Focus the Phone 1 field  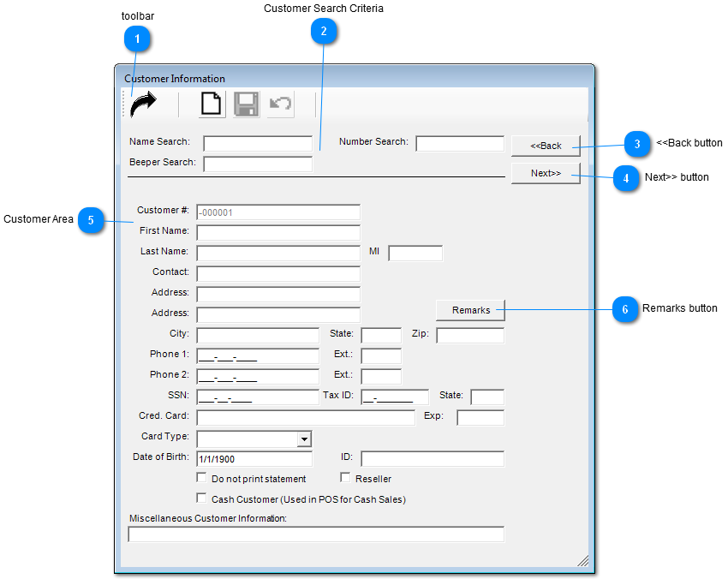pos(258,355)
